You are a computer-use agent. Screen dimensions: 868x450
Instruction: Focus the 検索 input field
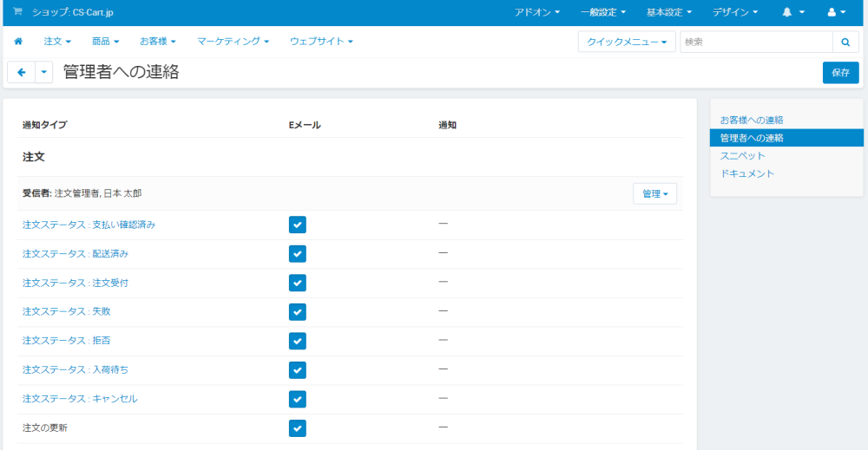[755, 42]
